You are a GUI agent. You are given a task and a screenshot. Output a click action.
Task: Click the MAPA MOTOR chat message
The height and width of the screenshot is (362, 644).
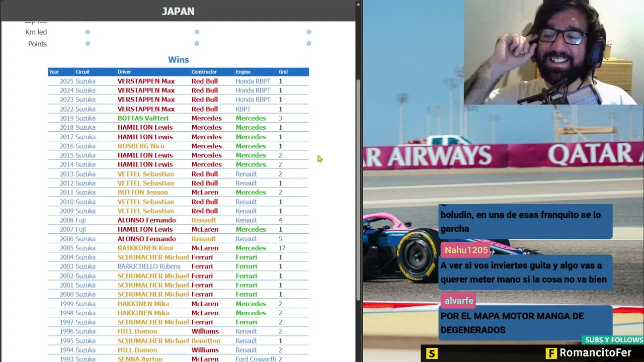coord(526,323)
